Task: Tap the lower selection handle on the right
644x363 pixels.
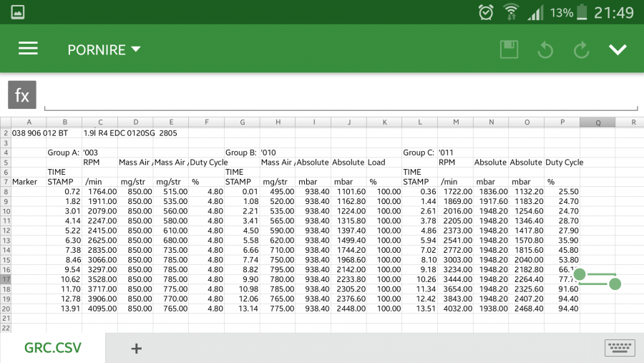Action: pyautogui.click(x=615, y=284)
